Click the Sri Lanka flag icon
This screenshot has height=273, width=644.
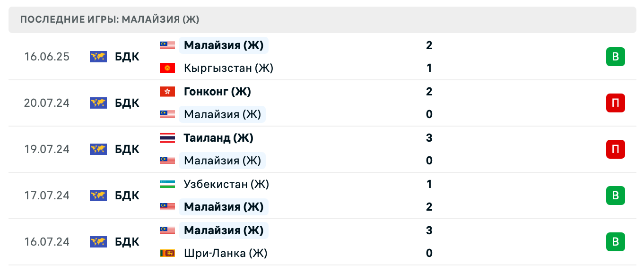tap(166, 253)
